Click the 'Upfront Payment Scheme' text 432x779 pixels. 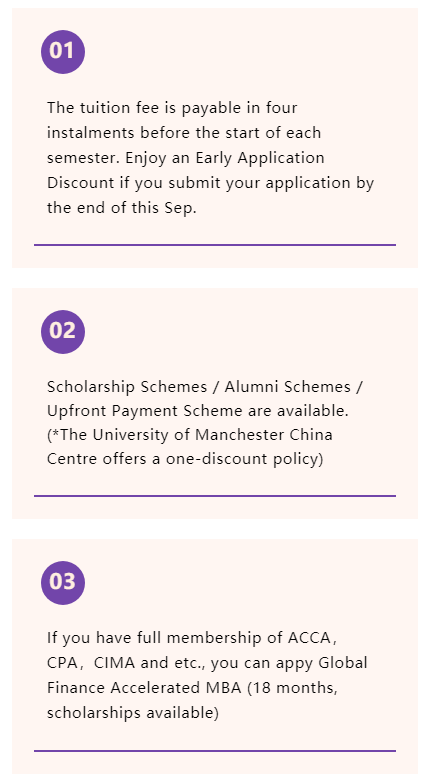(144, 411)
